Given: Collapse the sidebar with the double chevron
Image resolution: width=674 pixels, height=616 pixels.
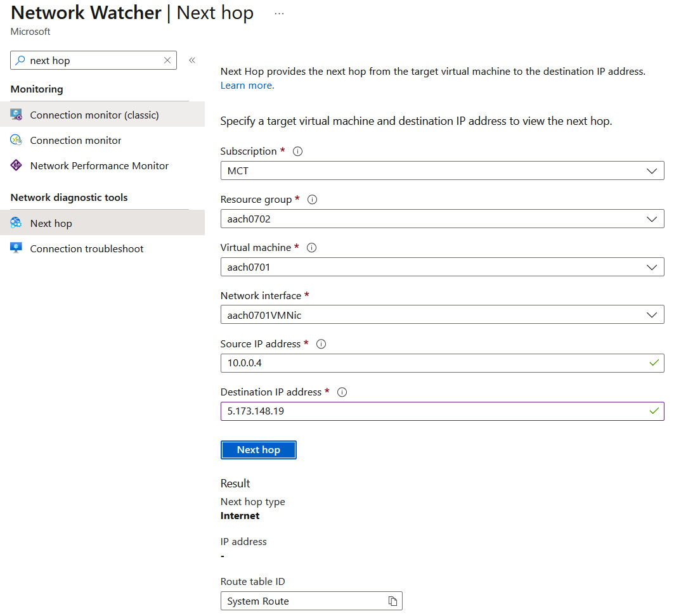Looking at the screenshot, I should 192,60.
